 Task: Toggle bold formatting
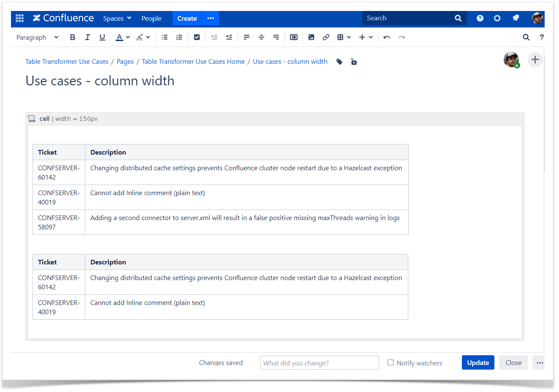pyautogui.click(x=73, y=37)
